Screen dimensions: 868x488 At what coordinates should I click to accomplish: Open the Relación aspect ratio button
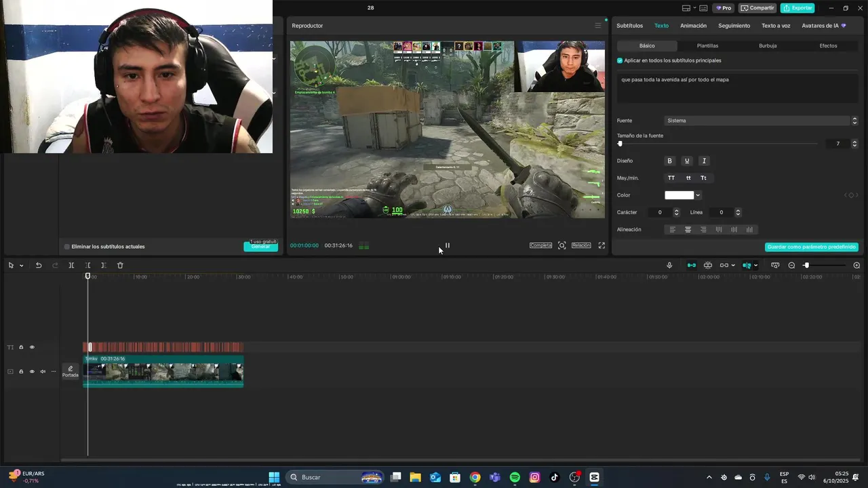581,245
